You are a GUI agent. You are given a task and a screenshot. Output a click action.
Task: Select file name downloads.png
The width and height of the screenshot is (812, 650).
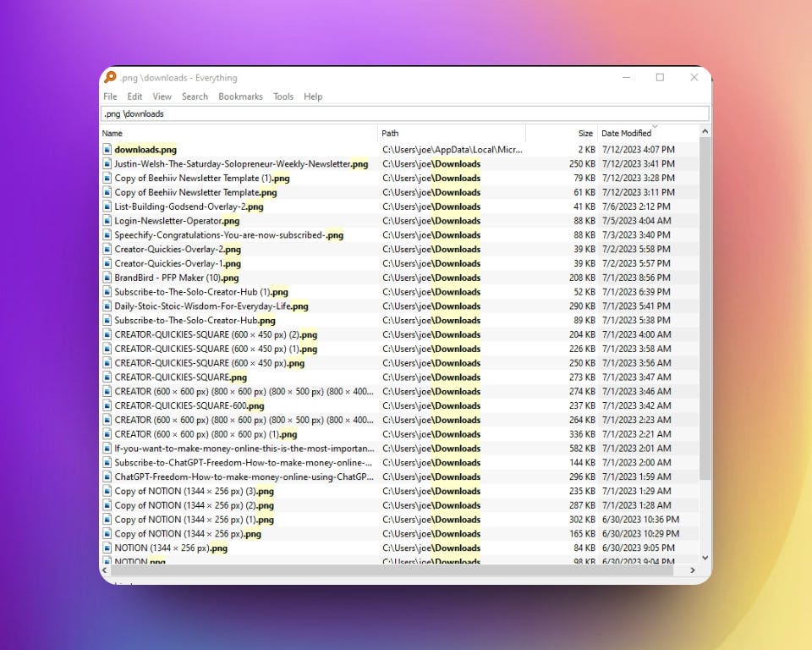click(145, 150)
